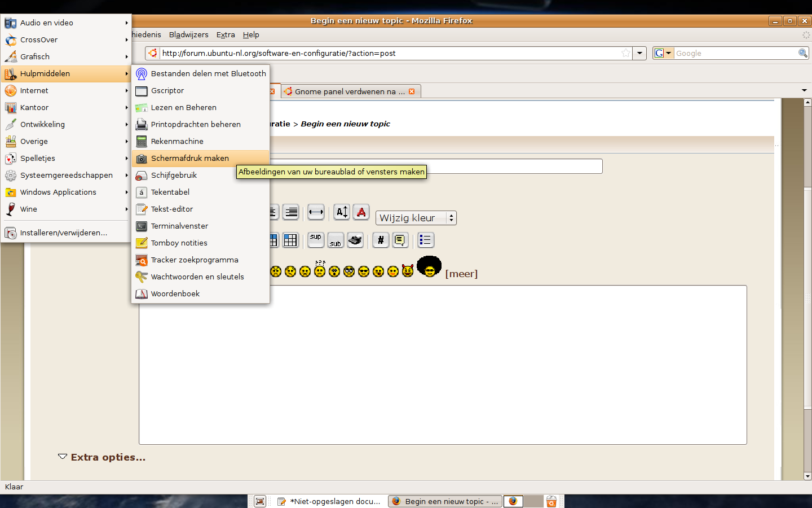The height and width of the screenshot is (508, 812).
Task: Click the Niet-opgeslagen document taskbar button
Action: (x=330, y=501)
